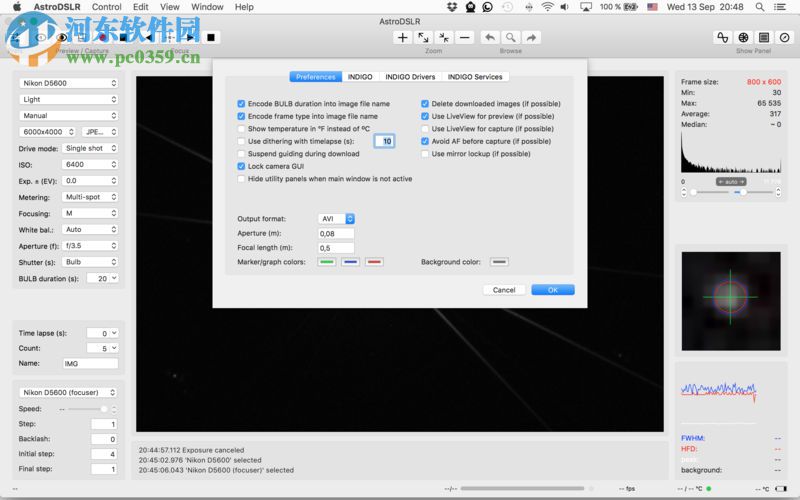800x500 pixels.
Task: Browse to next image with forward arrow
Action: coord(531,37)
